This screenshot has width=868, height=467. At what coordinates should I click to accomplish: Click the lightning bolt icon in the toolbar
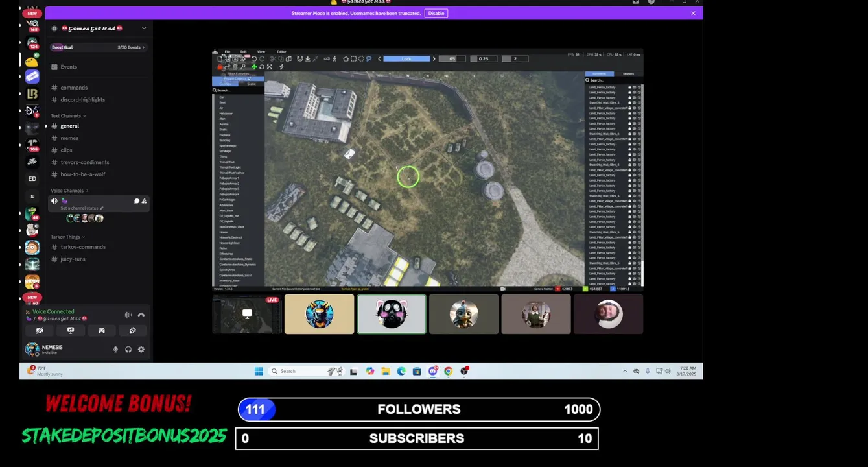pyautogui.click(x=281, y=67)
